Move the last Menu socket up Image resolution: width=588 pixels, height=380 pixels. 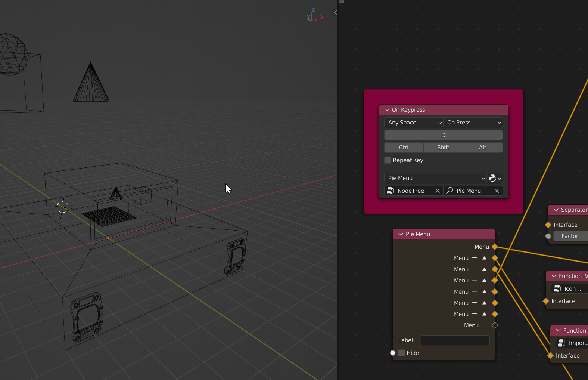(484, 314)
